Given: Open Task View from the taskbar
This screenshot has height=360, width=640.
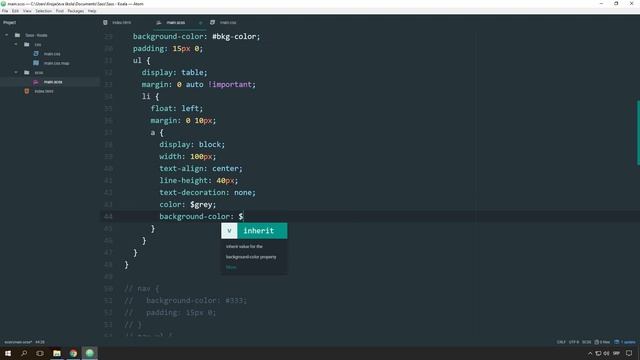Looking at the screenshot, I should click(40, 353).
